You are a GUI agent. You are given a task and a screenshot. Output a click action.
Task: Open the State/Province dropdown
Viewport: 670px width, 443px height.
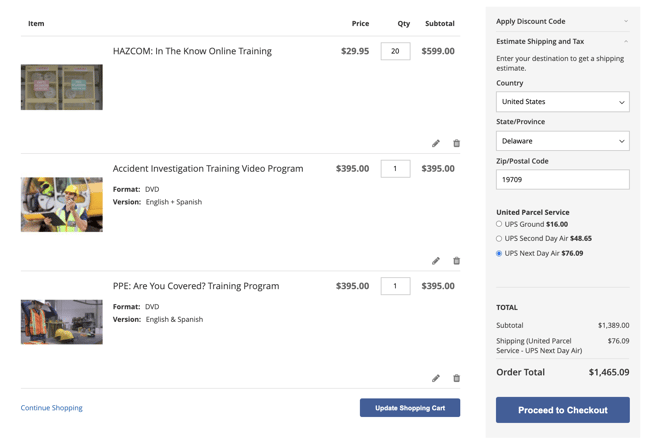(x=562, y=141)
